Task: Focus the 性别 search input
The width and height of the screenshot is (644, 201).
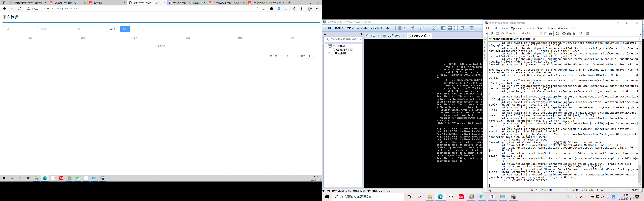Action: (90, 29)
